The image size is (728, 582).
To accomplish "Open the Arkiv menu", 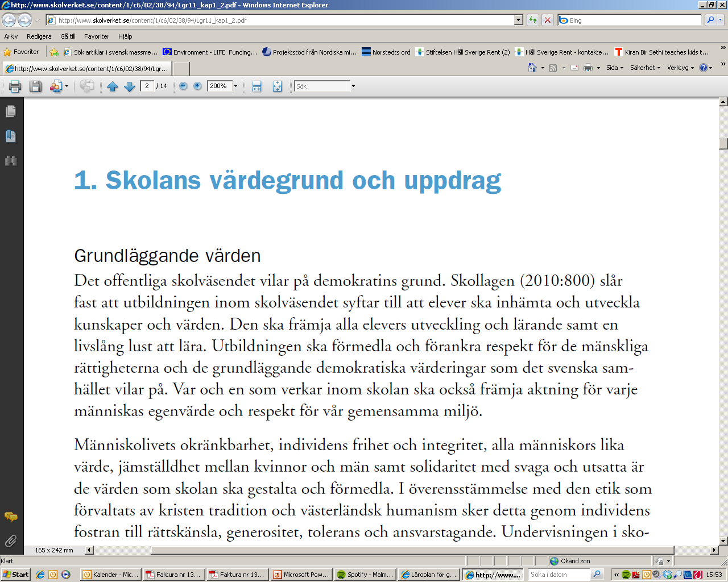I will point(11,36).
